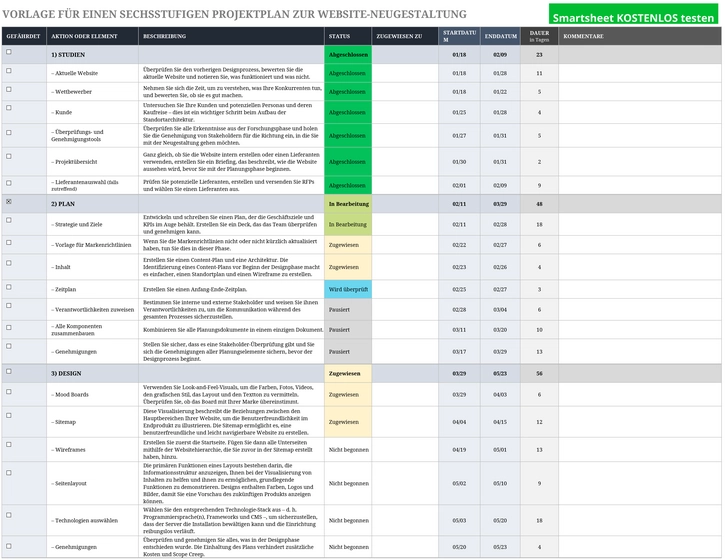Image resolution: width=725 pixels, height=560 pixels.
Task: Tick the Gefährdet checkbox for Zeitplan
Action: point(9,287)
